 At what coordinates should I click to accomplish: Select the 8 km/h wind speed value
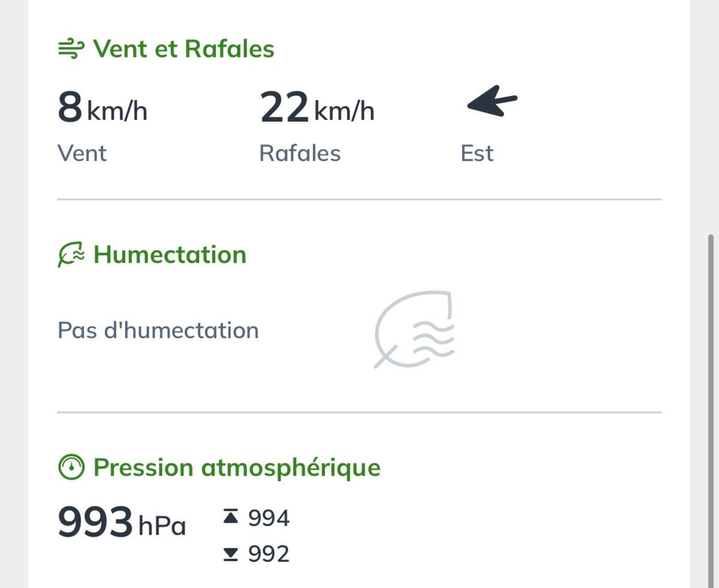pyautogui.click(x=102, y=108)
